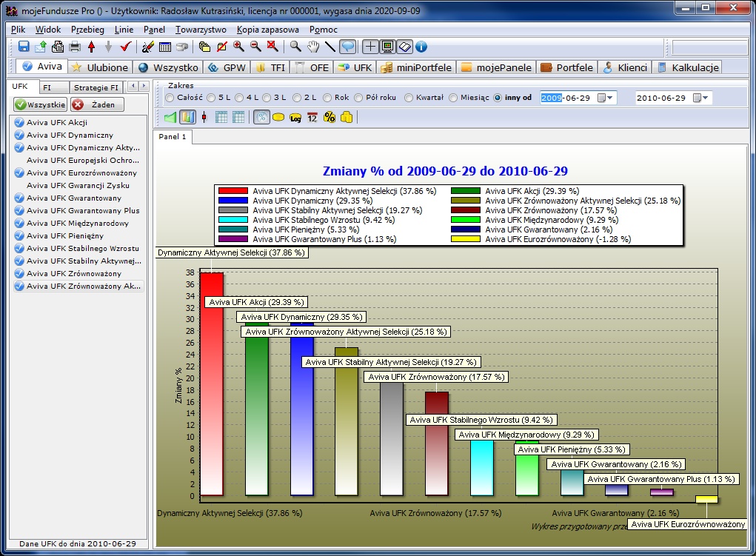Viewport: 756px width, 556px height.
Task: Click the Wszystkie select-all button
Action: click(x=40, y=104)
